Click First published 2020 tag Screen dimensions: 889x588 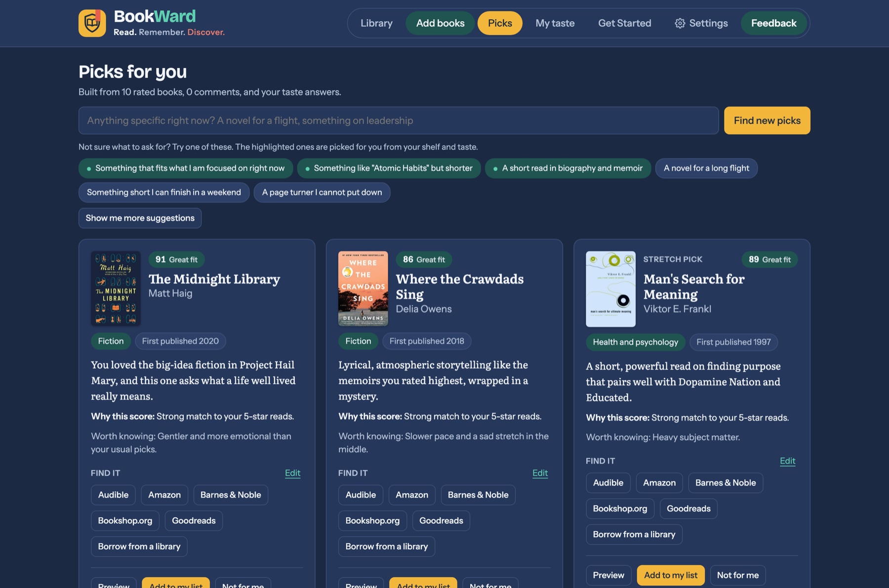180,341
